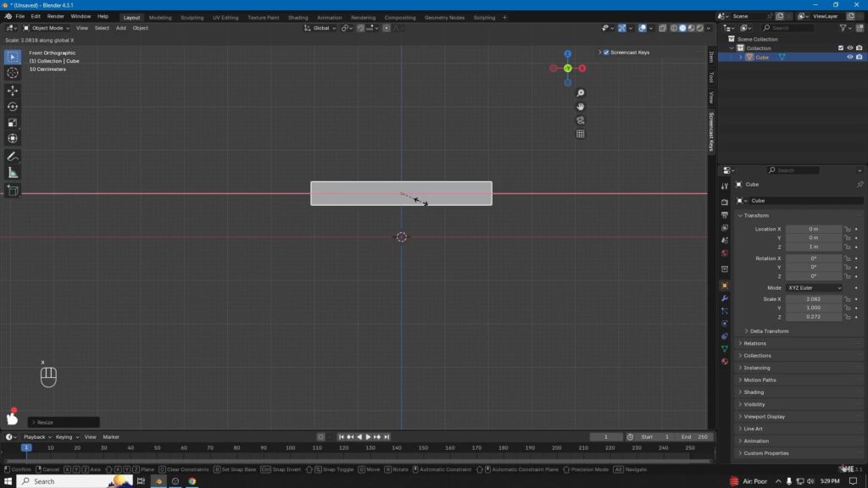Screen dimensions: 868x488
Task: Switch to solid viewport shading
Action: [x=682, y=28]
